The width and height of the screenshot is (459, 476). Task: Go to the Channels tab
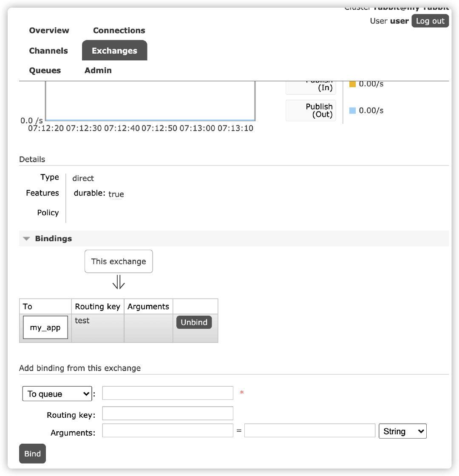pos(48,51)
